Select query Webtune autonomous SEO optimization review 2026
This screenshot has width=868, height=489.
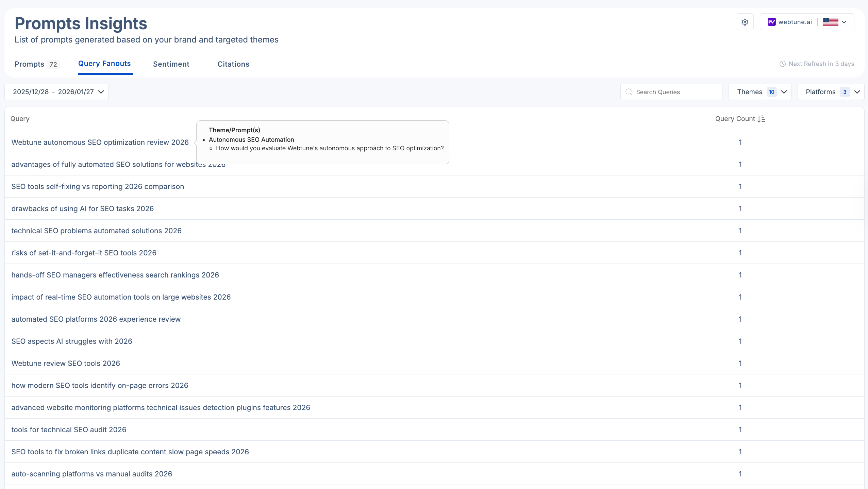tap(100, 142)
